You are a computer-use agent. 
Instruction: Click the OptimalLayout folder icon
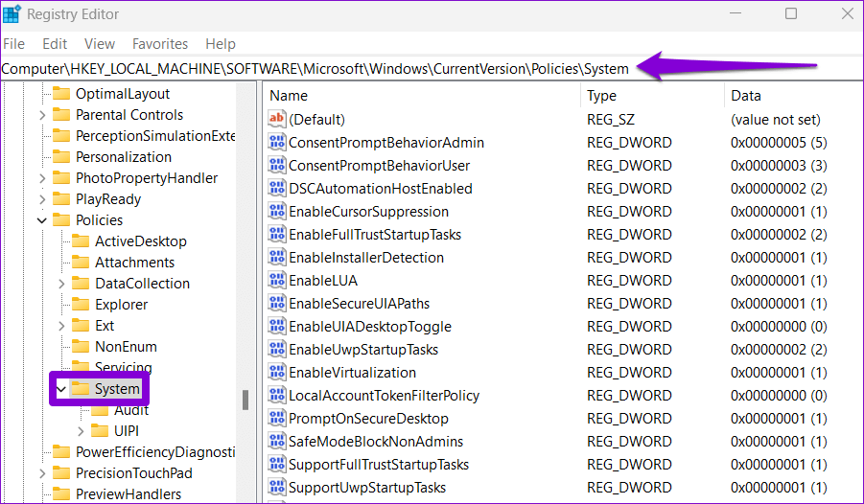click(x=61, y=94)
